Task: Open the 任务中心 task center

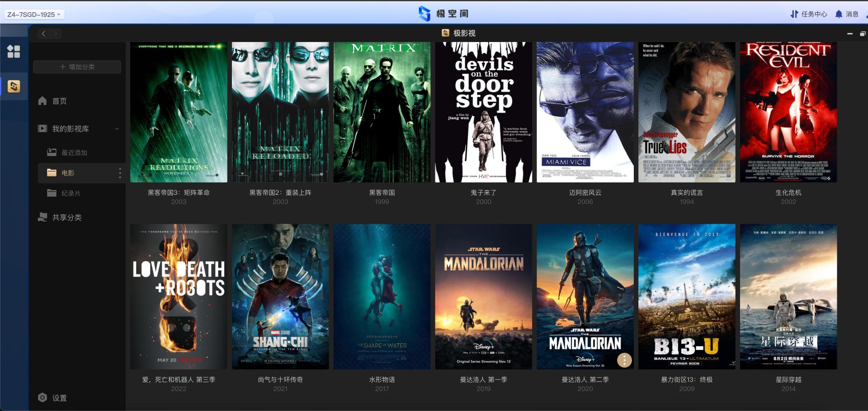Action: (x=808, y=14)
